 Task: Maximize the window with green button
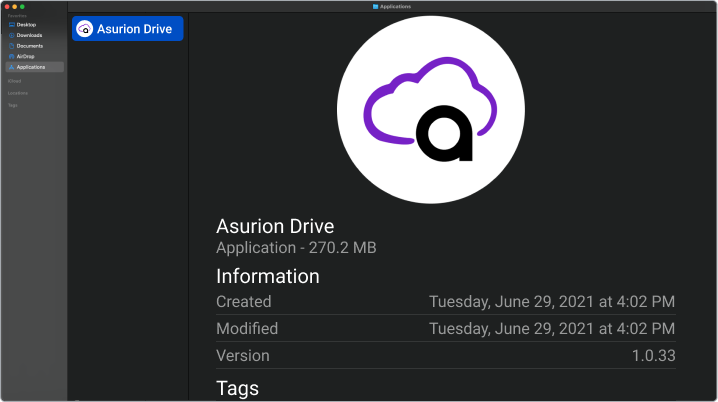[22, 6]
